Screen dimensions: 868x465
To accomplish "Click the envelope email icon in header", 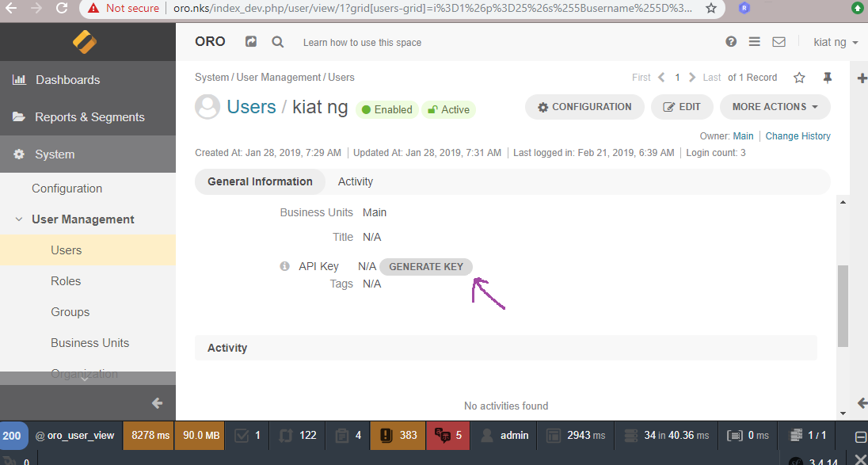I will pos(779,42).
